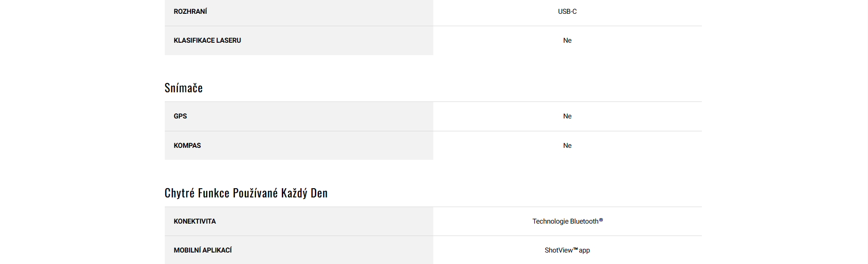Select the MOBILNÍ APLIKACÍ row label
This screenshot has height=264, width=868.
coord(202,250)
